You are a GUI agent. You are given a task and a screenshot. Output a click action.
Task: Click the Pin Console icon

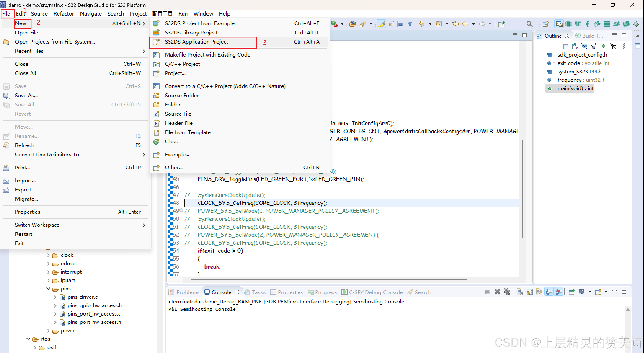pyautogui.click(x=572, y=292)
